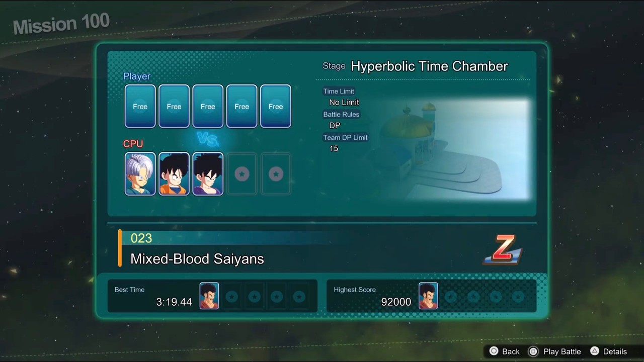Screen dimensions: 644x362
Task: Click the Best Time character portrait
Action: click(x=209, y=296)
